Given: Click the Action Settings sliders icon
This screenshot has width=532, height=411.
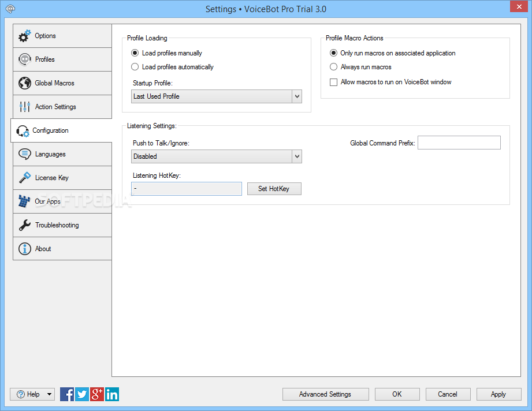Looking at the screenshot, I should point(25,107).
